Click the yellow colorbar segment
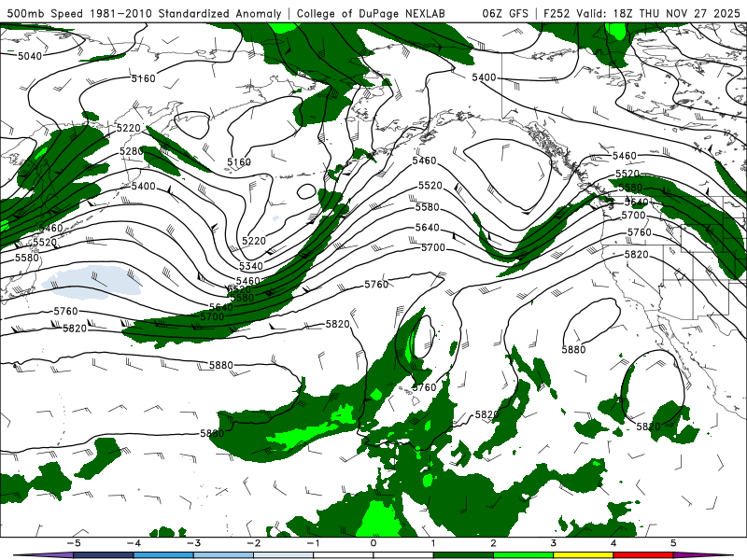The width and height of the screenshot is (747, 560). 583,555
